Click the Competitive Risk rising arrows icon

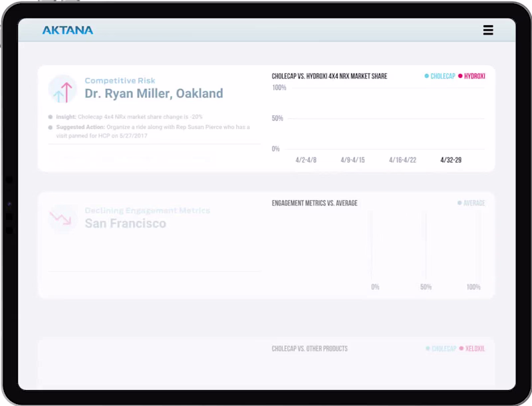(63, 90)
